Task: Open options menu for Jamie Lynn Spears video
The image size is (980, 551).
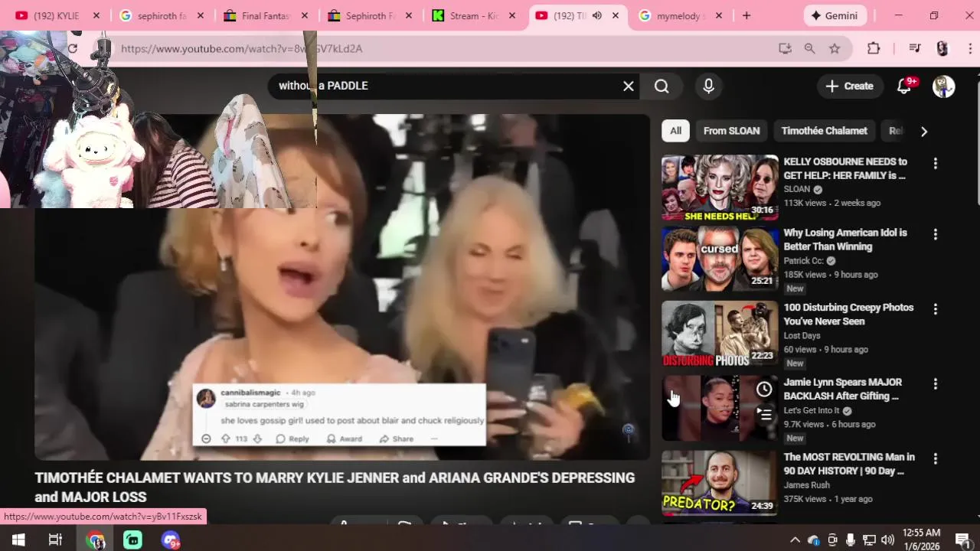Action: point(935,383)
